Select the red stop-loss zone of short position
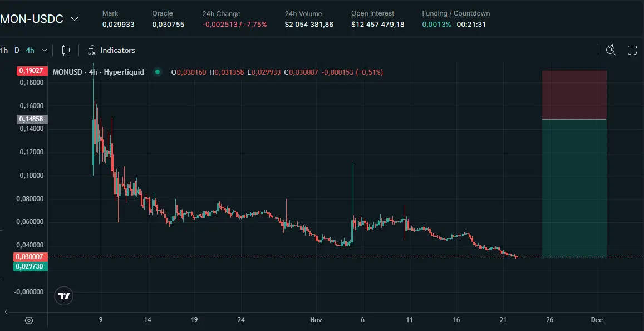The width and height of the screenshot is (644, 331). (x=574, y=95)
